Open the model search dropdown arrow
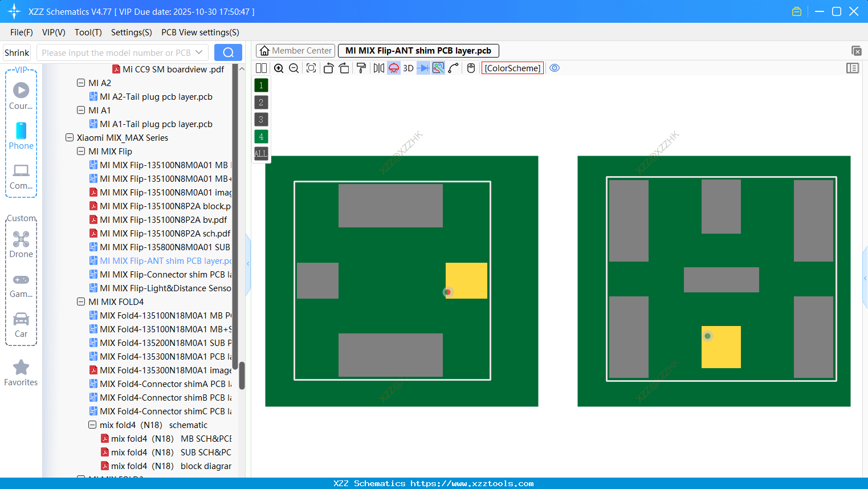The height and width of the screenshot is (489, 868). click(199, 52)
